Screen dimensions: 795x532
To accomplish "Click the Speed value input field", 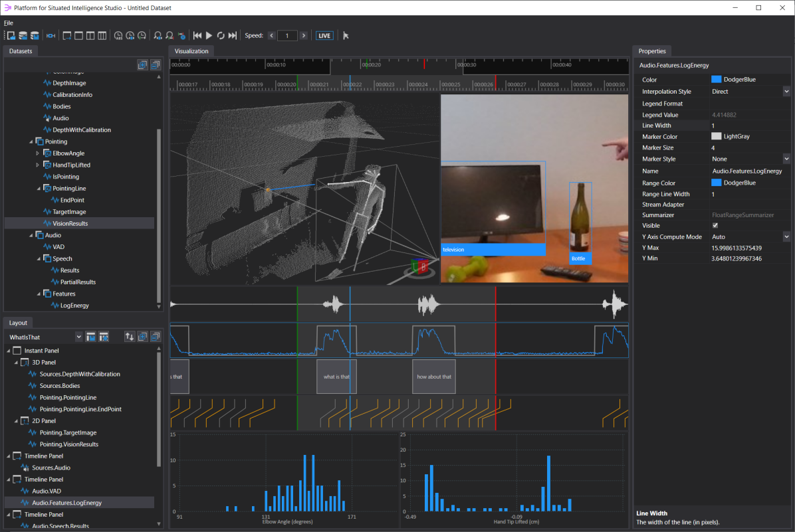I will [x=287, y=35].
